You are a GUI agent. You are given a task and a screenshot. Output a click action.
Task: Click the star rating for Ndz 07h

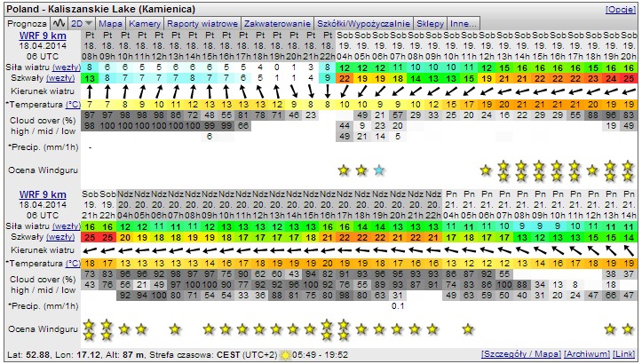point(175,328)
